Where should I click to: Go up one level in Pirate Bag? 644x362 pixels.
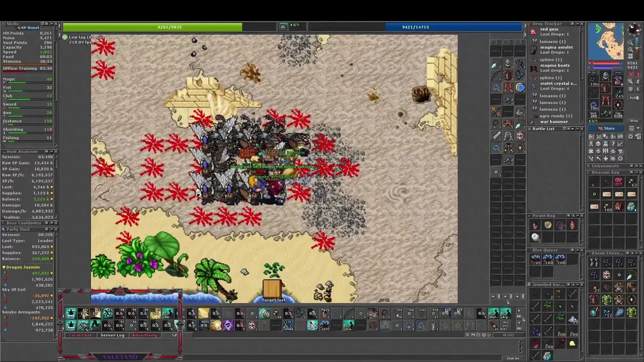[574, 216]
